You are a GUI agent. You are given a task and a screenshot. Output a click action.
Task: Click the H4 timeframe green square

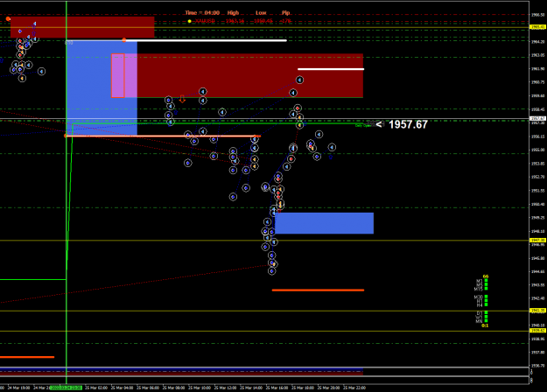point(486,304)
